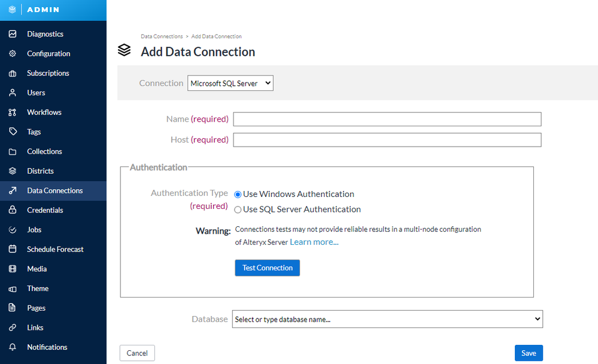598x364 pixels.
Task: Open Links sidebar label
Action: point(35,327)
